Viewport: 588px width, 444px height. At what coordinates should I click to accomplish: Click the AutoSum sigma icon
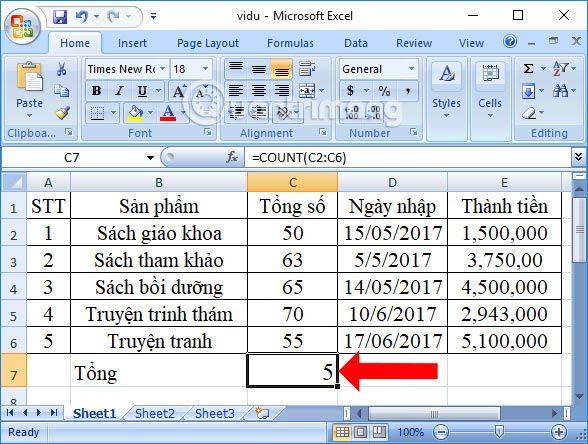coord(528,69)
